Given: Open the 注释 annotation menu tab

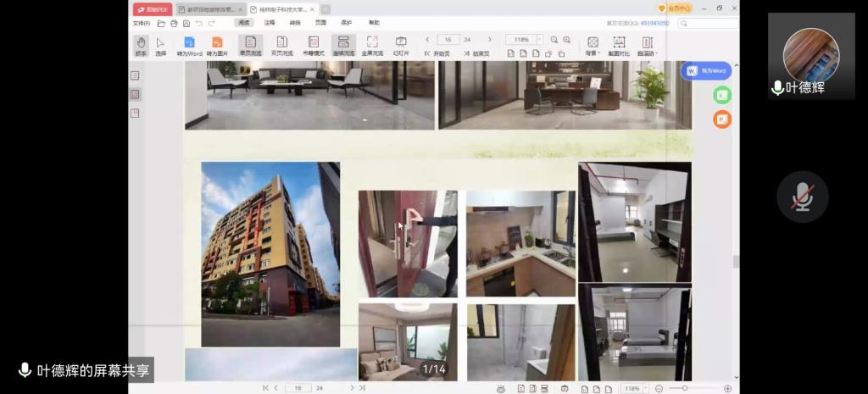Looking at the screenshot, I should pos(270,23).
